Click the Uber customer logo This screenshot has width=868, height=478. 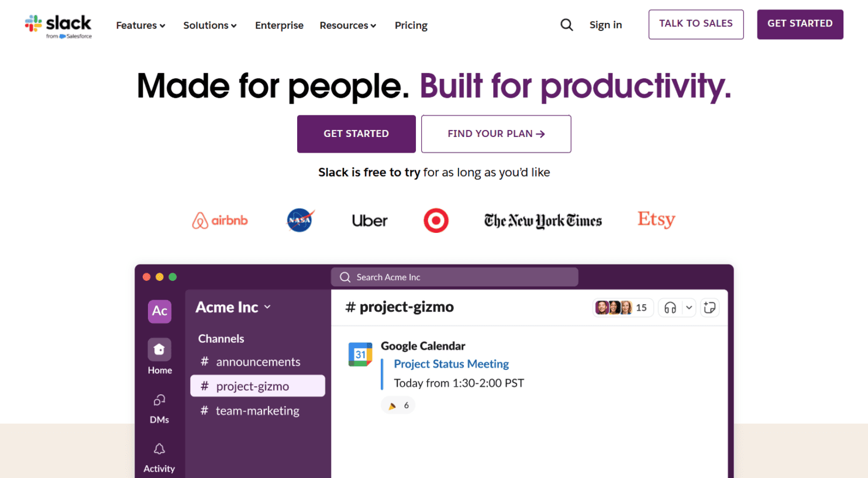click(x=370, y=221)
